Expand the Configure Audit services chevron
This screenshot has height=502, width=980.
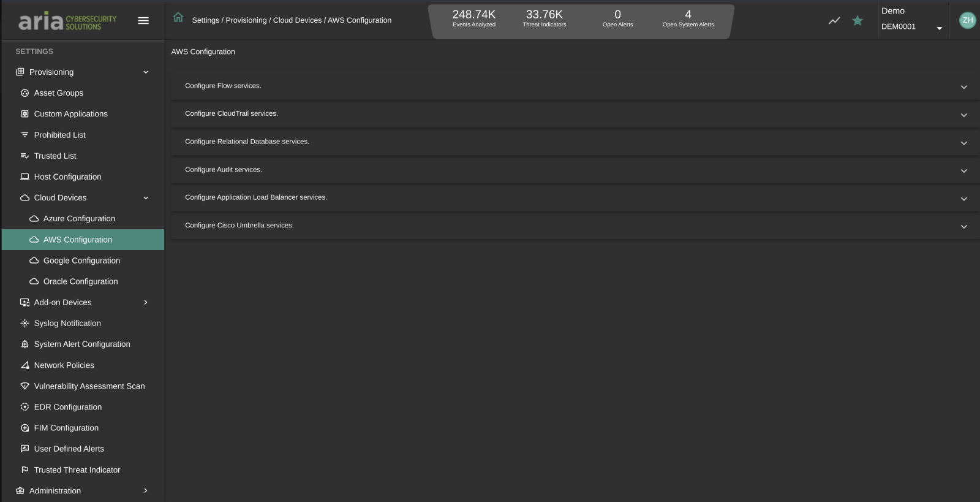[x=964, y=171]
